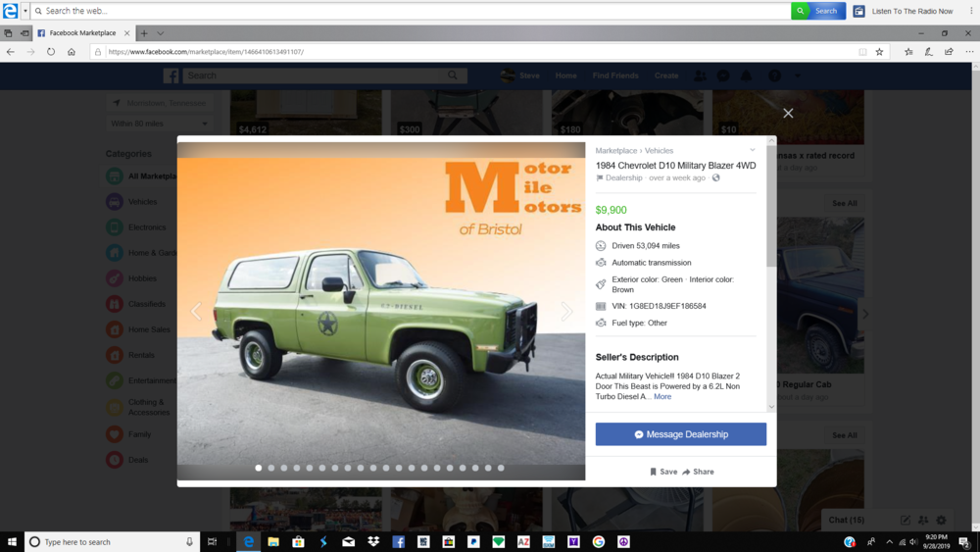Viewport: 980px width, 552px height.
Task: Add notes with the pen icon
Action: [x=929, y=52]
